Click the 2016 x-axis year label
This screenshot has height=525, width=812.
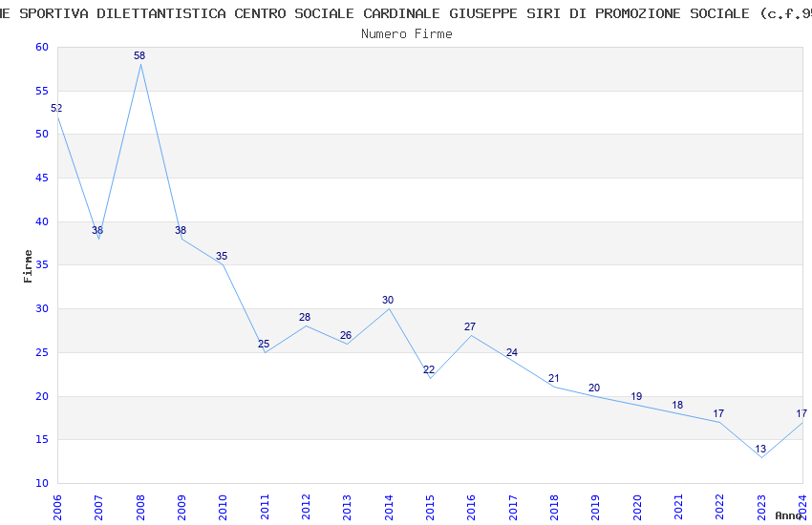click(471, 507)
